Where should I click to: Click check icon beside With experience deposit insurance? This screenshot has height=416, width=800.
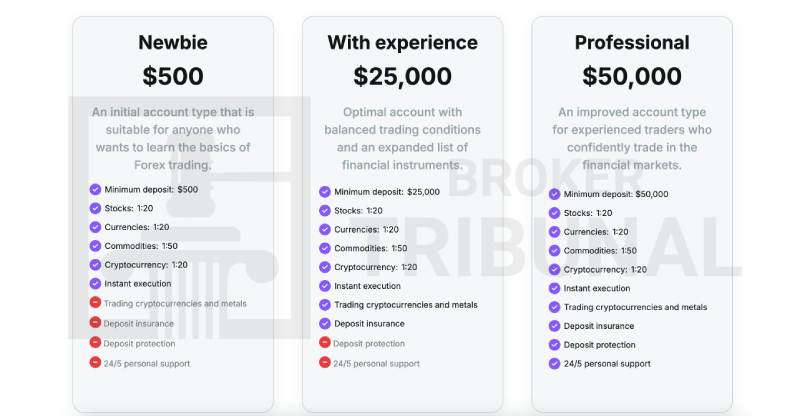coord(325,323)
